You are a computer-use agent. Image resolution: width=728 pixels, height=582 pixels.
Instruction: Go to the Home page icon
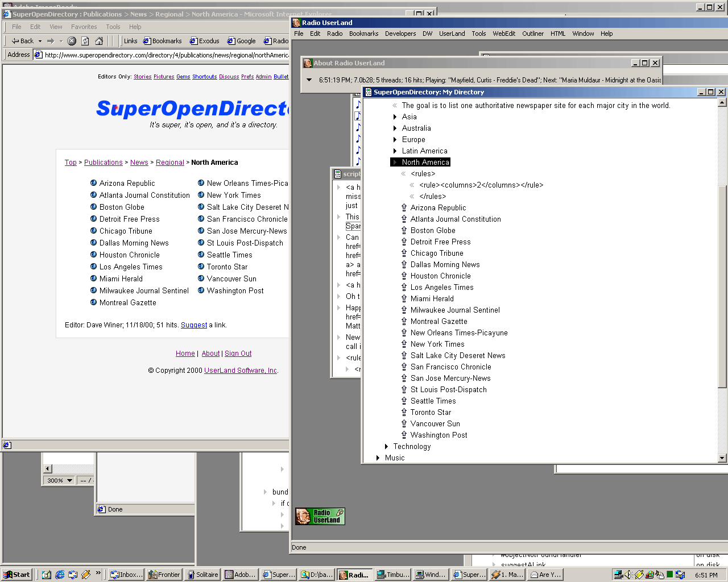[99, 41]
